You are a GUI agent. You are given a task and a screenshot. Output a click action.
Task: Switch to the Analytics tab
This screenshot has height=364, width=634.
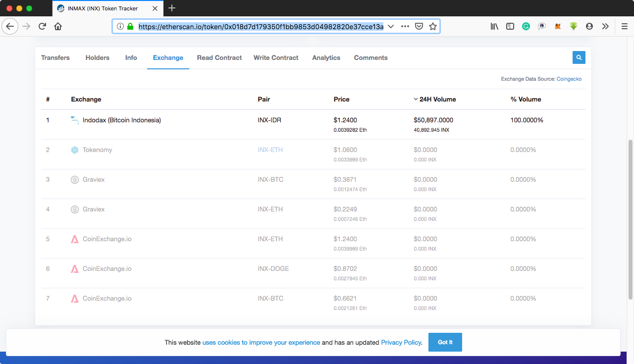(326, 57)
